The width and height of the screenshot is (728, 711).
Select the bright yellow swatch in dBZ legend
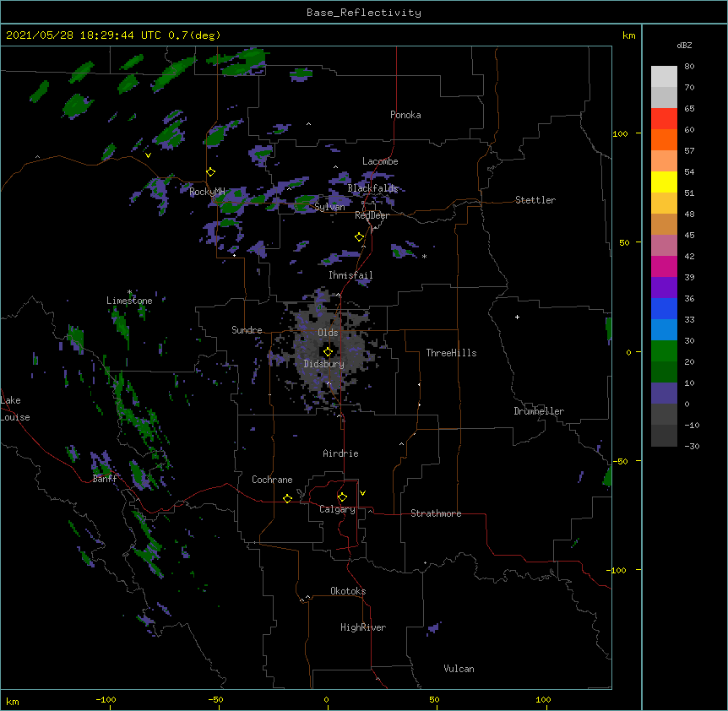coord(664,182)
